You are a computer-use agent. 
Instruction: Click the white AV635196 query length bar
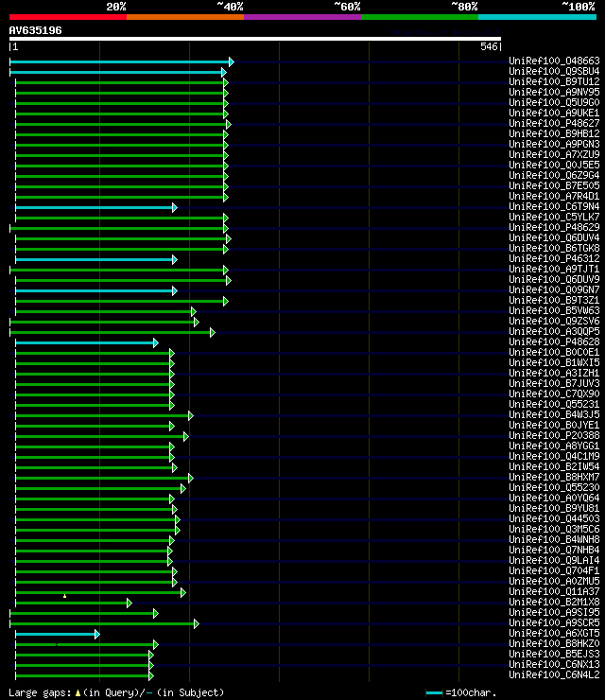pos(255,39)
